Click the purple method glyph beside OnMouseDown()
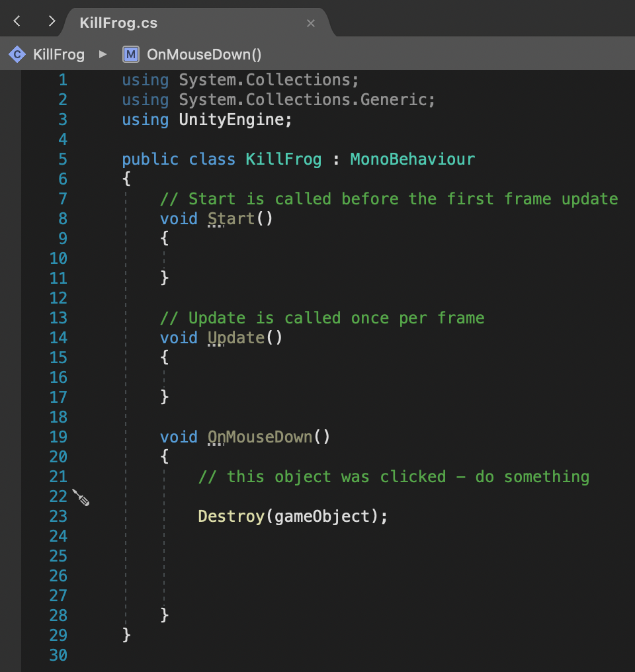Screen dimensions: 635x672 pos(130,54)
